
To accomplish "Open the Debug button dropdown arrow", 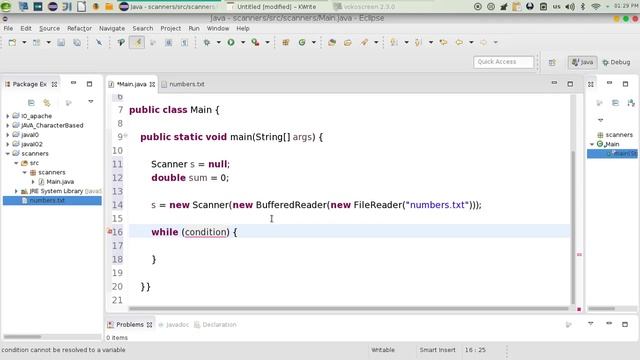I will coord(218,42).
